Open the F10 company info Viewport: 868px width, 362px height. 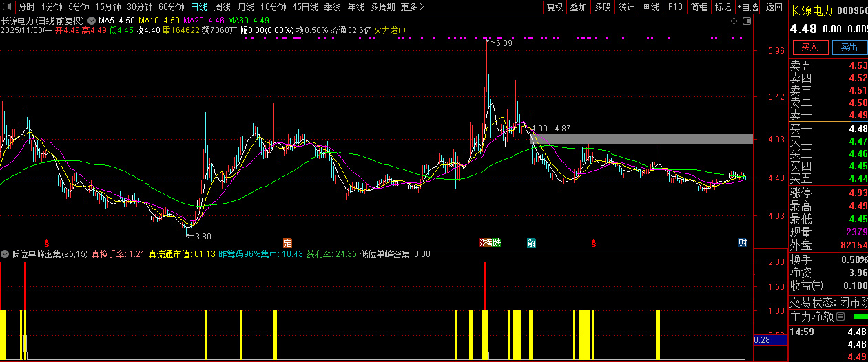click(x=675, y=7)
